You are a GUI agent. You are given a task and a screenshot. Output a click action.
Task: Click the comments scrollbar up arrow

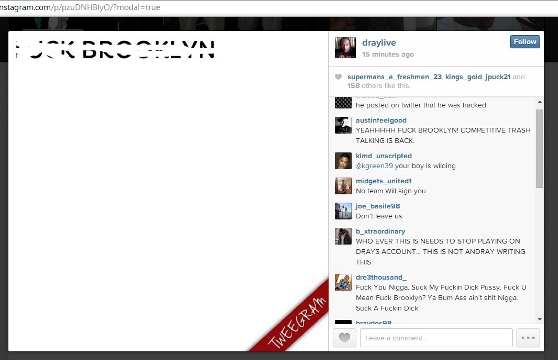[539, 102]
